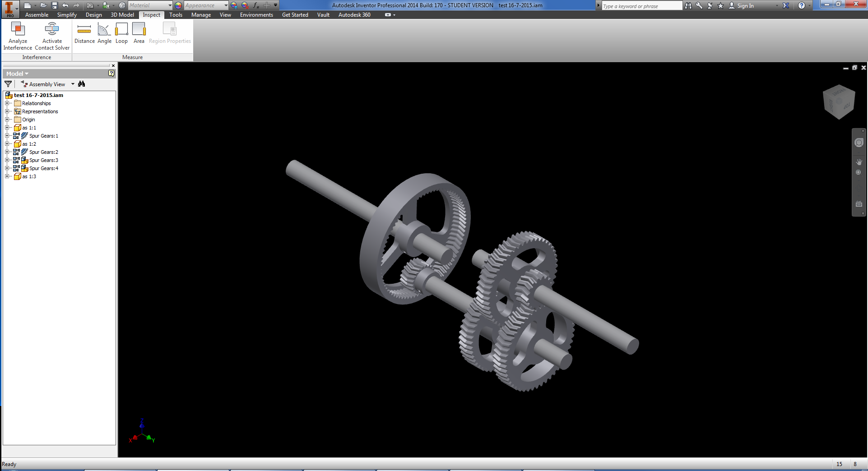Expand the as 1:1 component node
The height and width of the screenshot is (471, 868).
[x=7, y=128]
